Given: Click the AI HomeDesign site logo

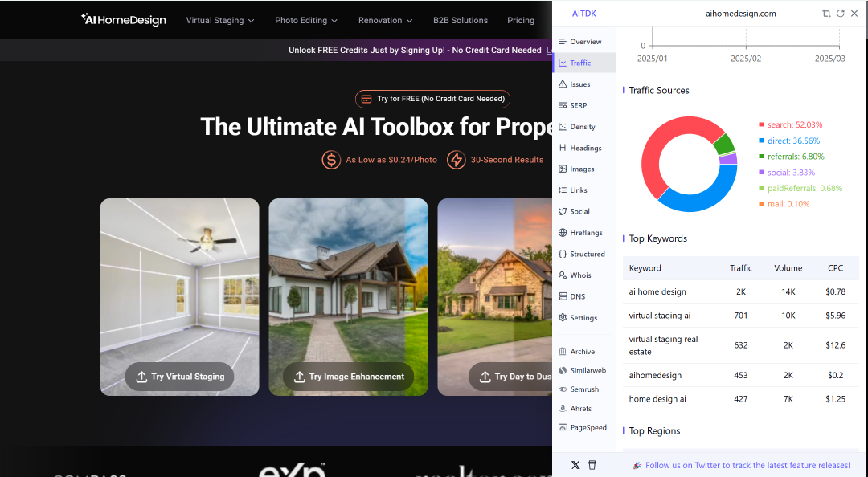Looking at the screenshot, I should point(124,20).
